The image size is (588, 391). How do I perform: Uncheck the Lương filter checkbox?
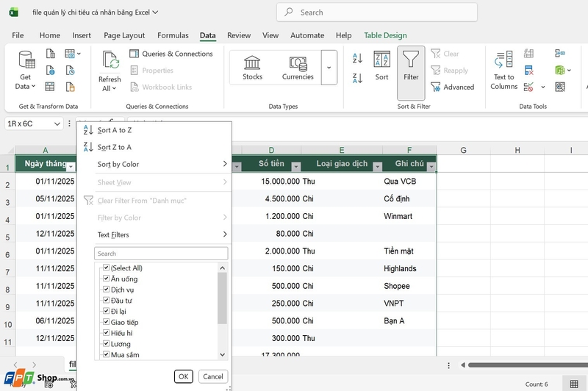[106, 343]
